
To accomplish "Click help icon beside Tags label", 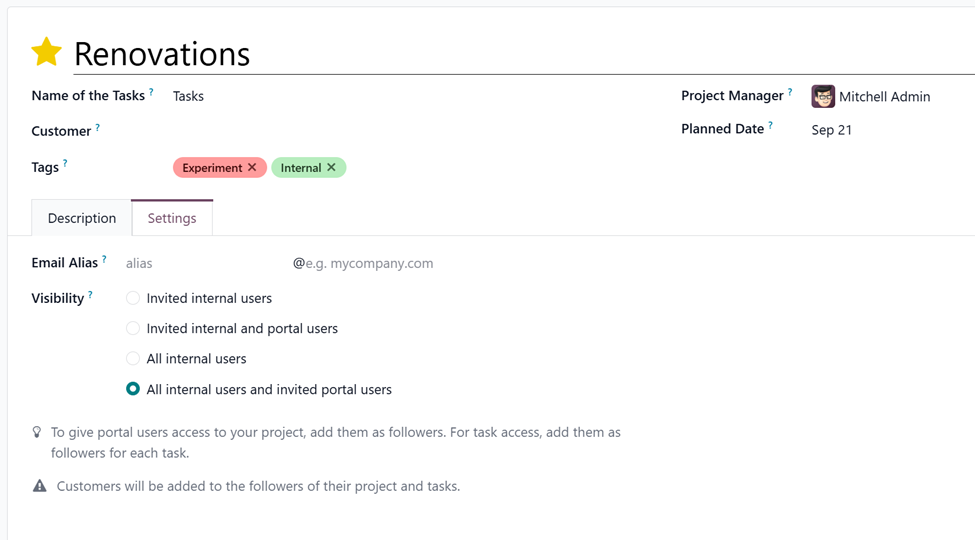I will [66, 163].
